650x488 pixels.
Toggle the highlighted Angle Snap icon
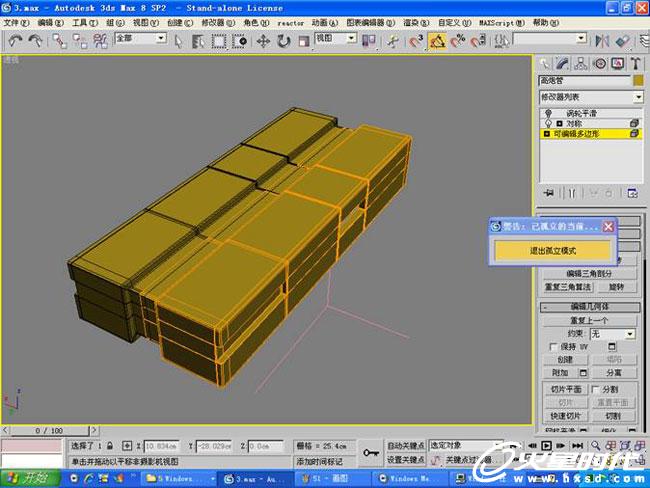[437, 41]
